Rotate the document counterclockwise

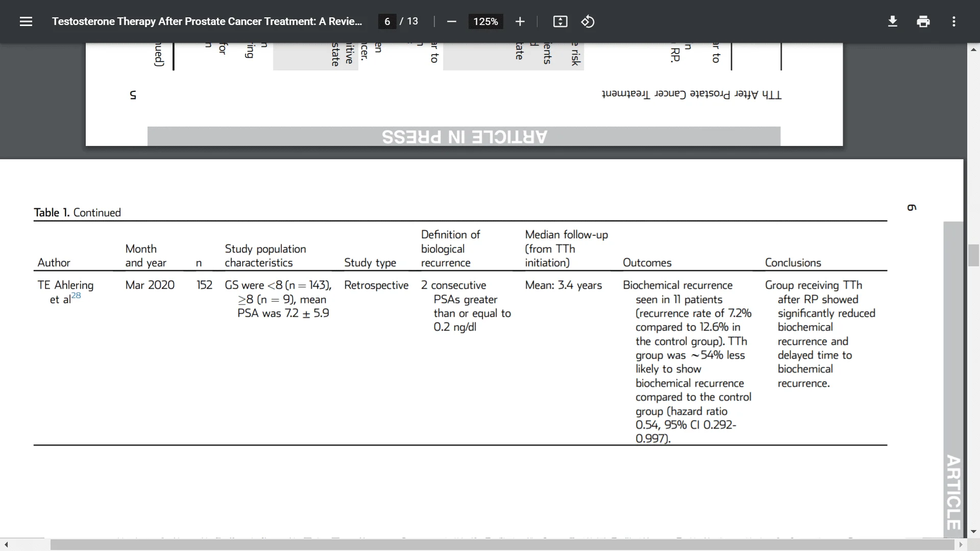tap(587, 21)
